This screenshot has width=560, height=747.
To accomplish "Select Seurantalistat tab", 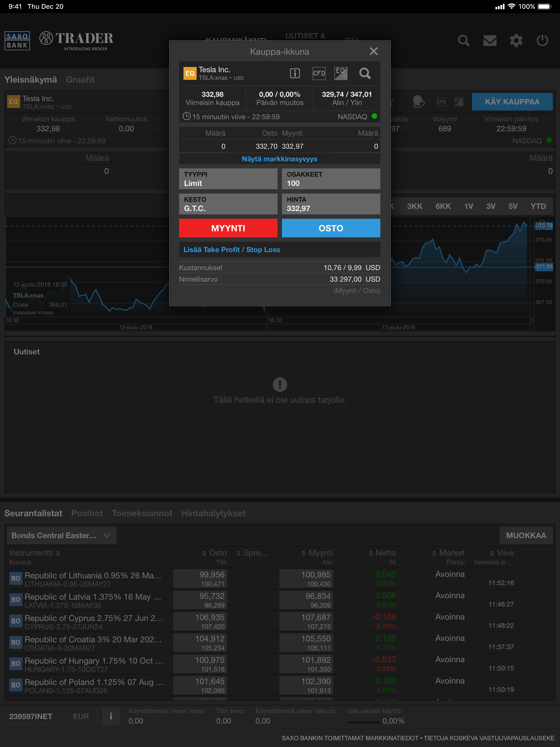I will click(x=33, y=513).
